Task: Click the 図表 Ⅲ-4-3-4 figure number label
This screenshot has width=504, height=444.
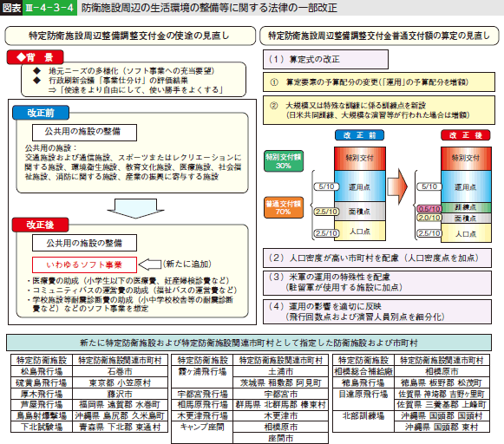Action: (38, 8)
